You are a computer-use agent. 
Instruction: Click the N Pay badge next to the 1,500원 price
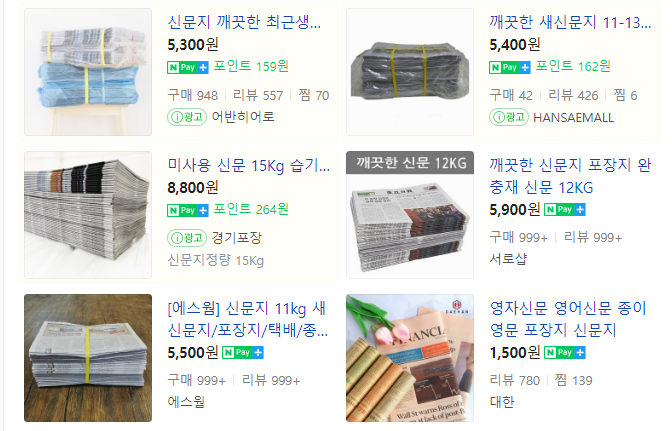click(x=565, y=353)
